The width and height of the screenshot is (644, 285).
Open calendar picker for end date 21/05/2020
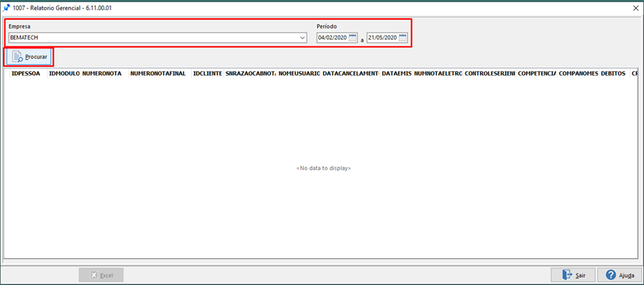point(403,38)
